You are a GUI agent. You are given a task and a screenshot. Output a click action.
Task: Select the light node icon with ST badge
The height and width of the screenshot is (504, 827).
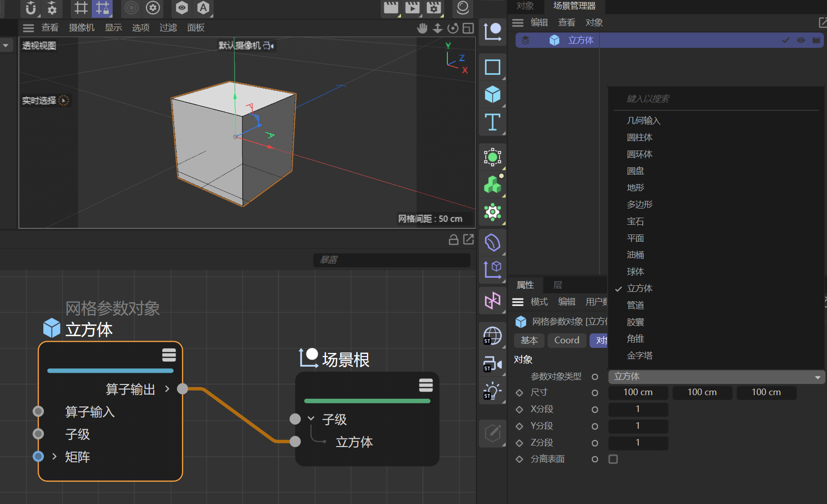click(492, 391)
